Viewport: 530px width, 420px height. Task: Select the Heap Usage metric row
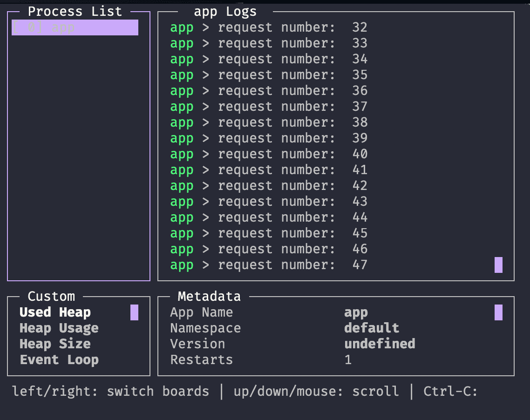point(59,328)
